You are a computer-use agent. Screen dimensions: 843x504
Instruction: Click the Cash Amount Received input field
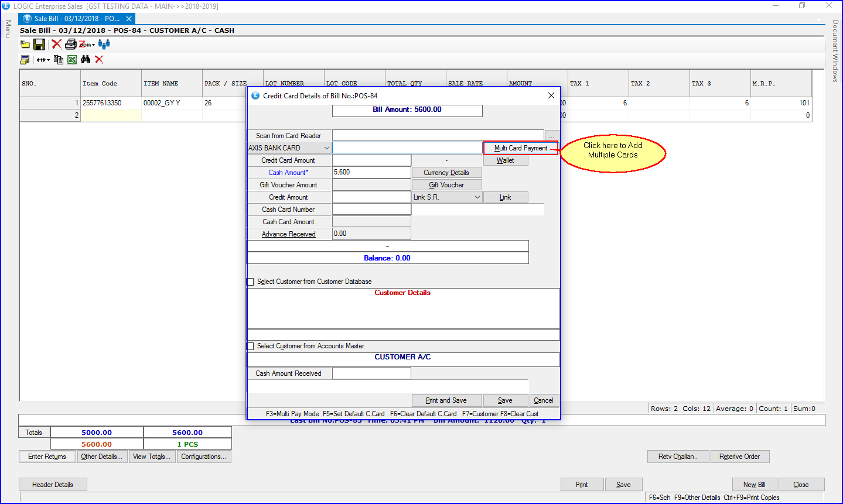click(x=371, y=373)
